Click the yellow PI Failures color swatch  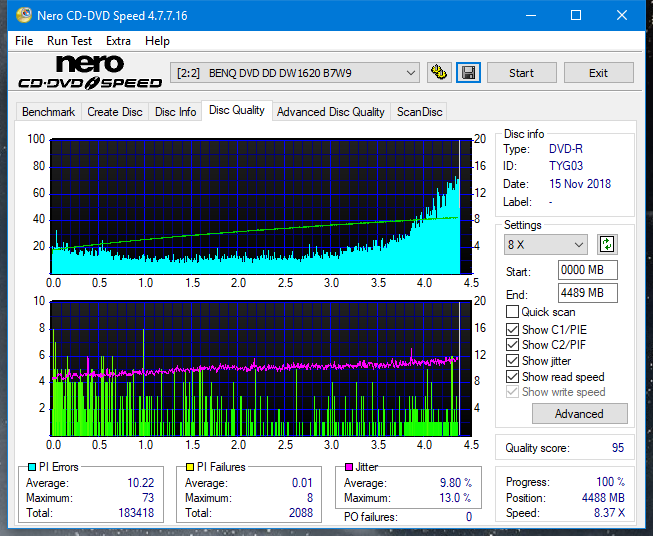190,467
